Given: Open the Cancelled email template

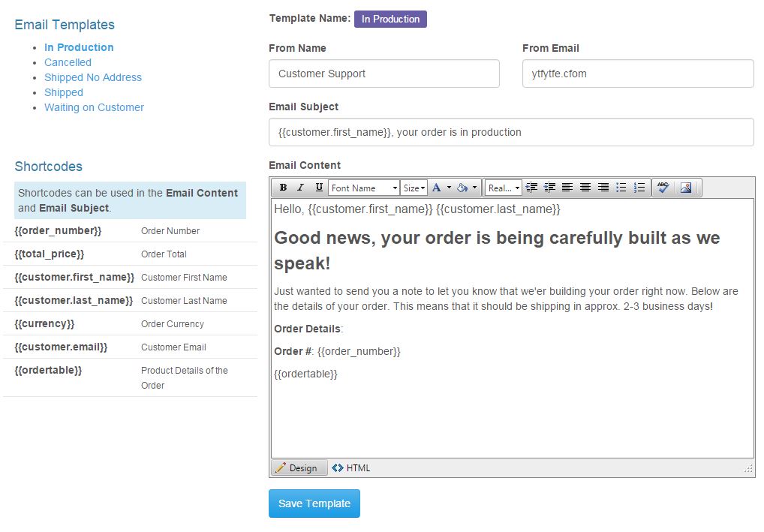Looking at the screenshot, I should click(x=68, y=62).
